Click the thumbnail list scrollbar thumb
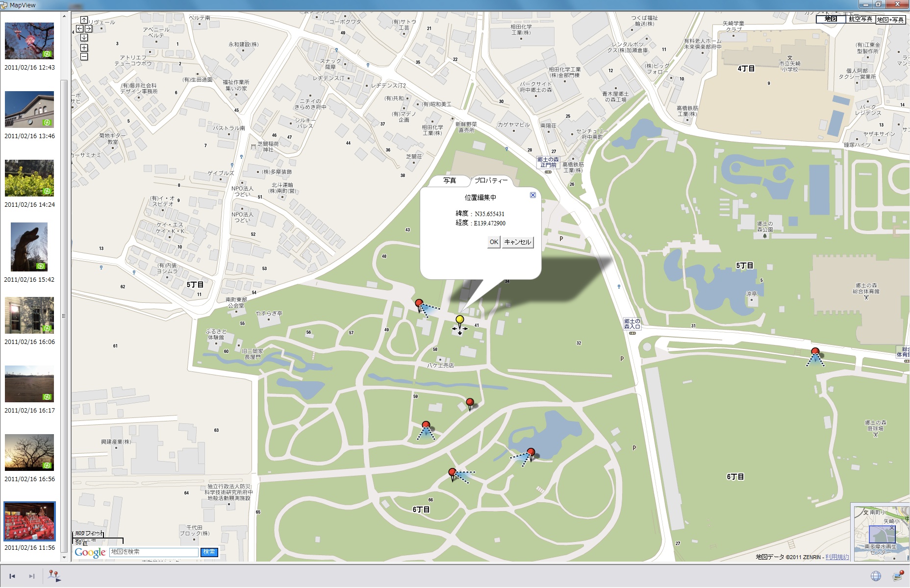This screenshot has height=588, width=910. coord(64,316)
